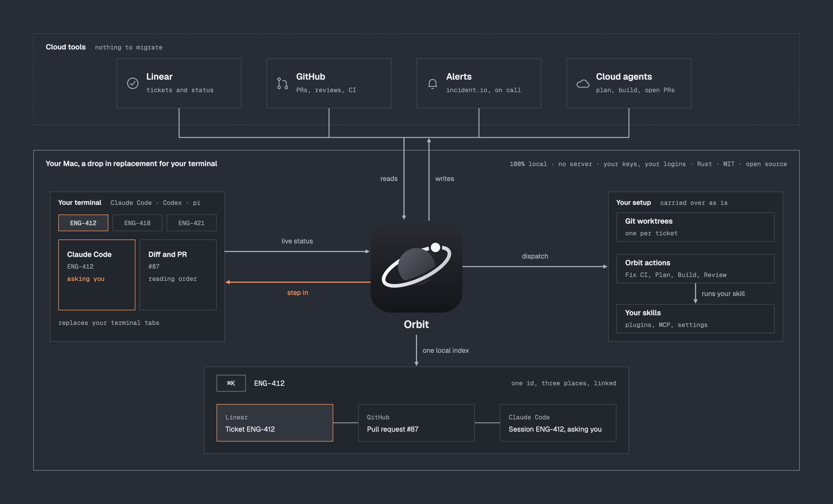Click 'Your Mac, a drop in replacement' heading

pos(131,163)
